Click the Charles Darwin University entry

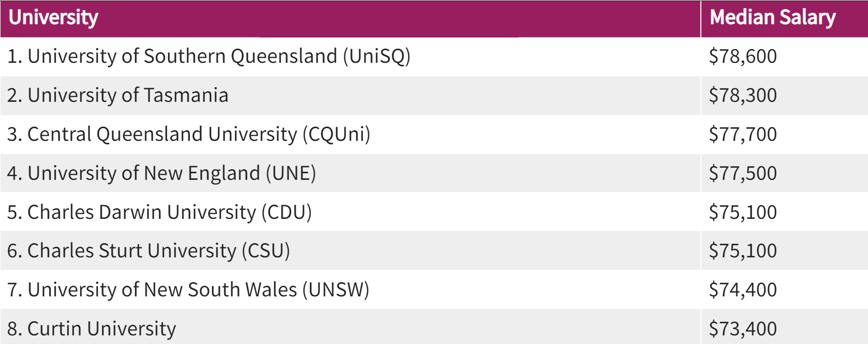point(159,212)
